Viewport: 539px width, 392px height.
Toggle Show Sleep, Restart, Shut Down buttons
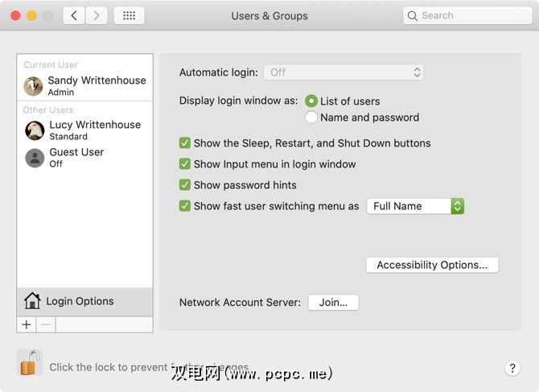click(x=185, y=143)
